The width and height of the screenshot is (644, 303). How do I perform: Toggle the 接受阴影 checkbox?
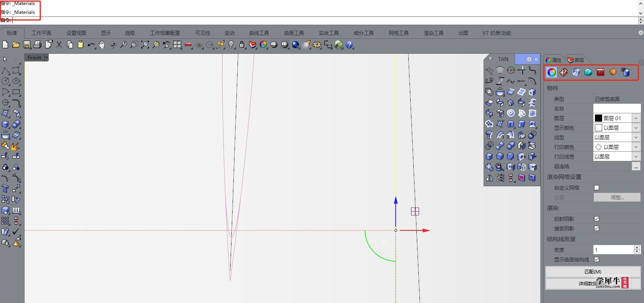coord(596,228)
